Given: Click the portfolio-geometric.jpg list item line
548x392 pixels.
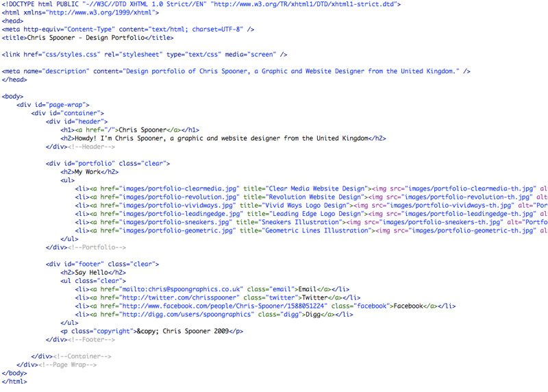Looking at the screenshot, I should pyautogui.click(x=312, y=231).
